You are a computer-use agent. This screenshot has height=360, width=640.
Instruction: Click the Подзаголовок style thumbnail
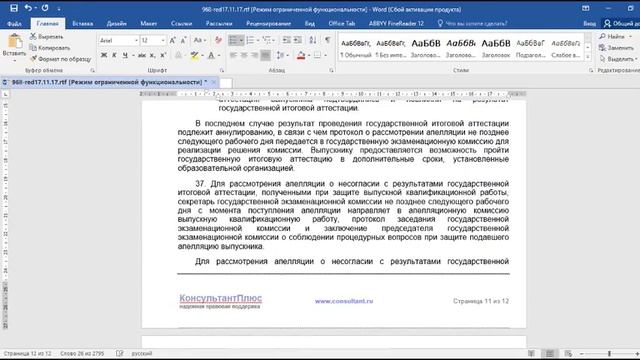tap(531, 47)
